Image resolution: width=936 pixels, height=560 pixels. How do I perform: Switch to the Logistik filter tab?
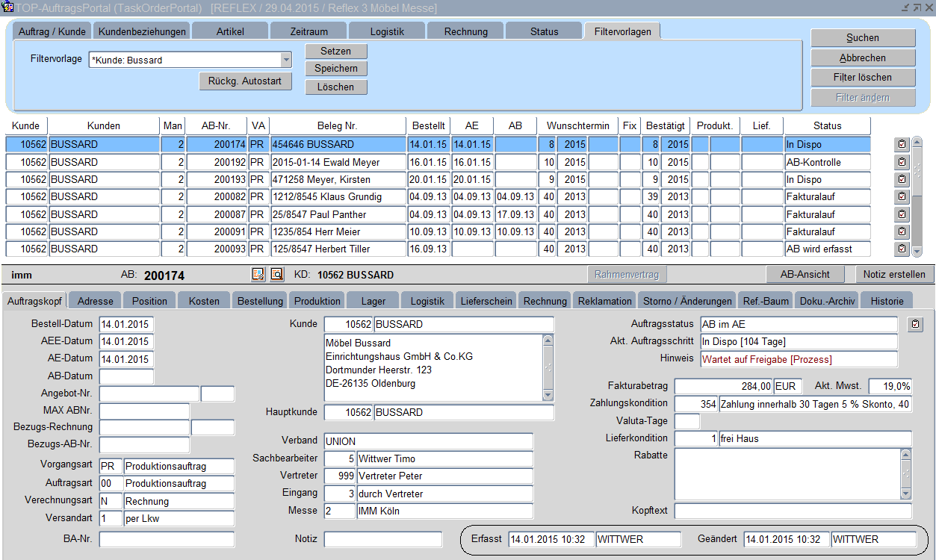tap(387, 31)
